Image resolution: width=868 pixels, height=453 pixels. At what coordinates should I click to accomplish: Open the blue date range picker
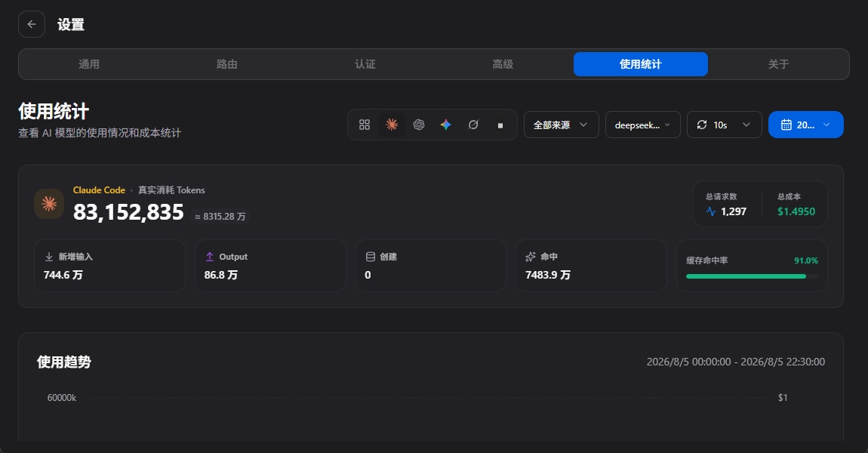(806, 125)
